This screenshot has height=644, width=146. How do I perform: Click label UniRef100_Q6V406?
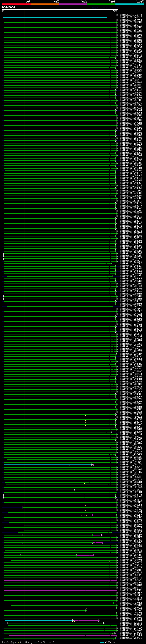point(131,85)
